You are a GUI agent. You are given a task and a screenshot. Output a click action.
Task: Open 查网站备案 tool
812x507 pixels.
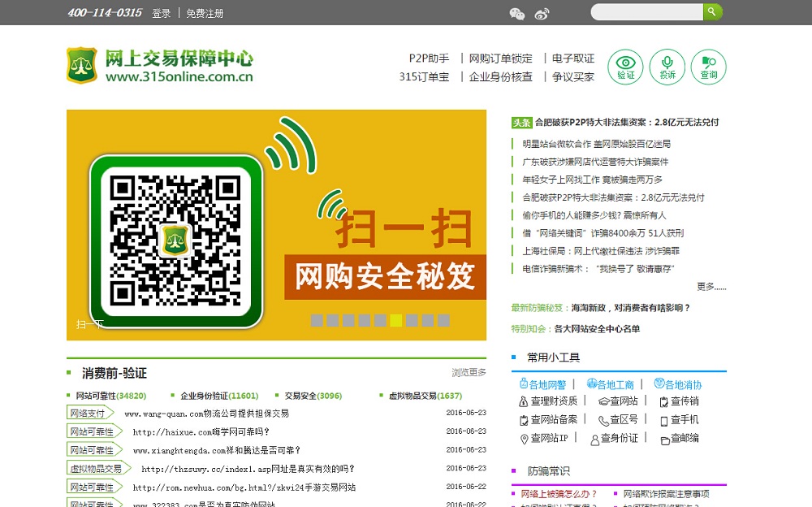548,419
